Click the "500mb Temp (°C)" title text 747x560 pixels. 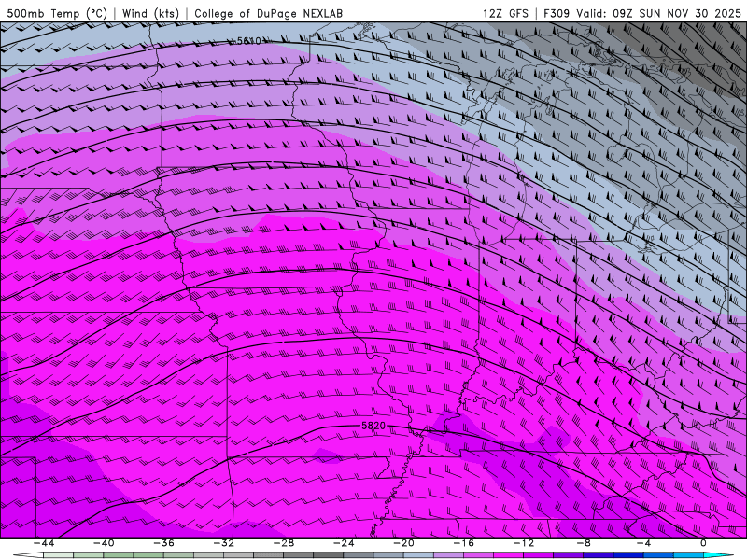pyautogui.click(x=57, y=13)
